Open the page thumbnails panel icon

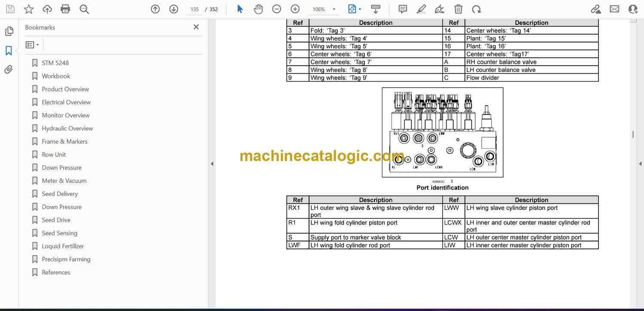tap(9, 31)
